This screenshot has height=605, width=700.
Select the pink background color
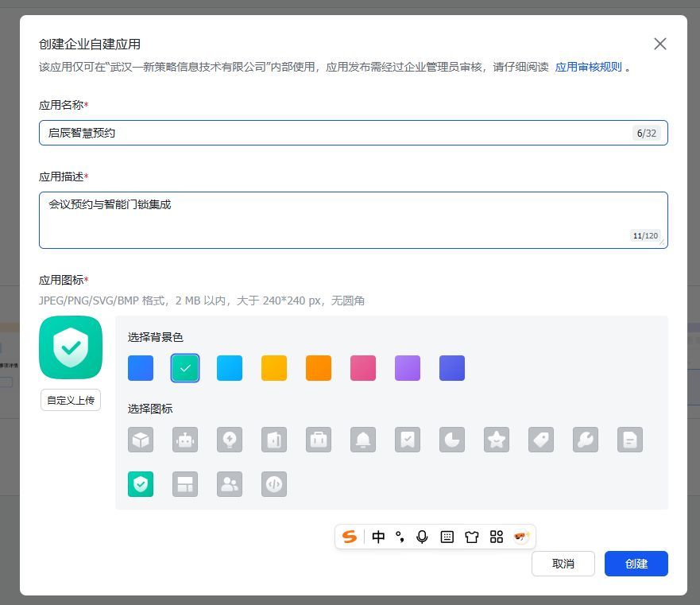(x=363, y=368)
